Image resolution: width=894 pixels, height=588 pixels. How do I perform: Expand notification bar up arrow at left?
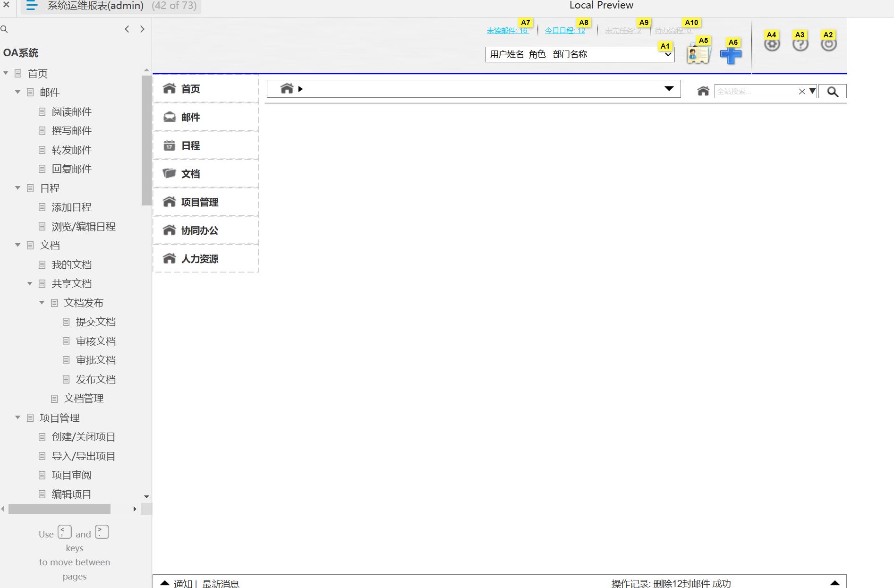164,583
